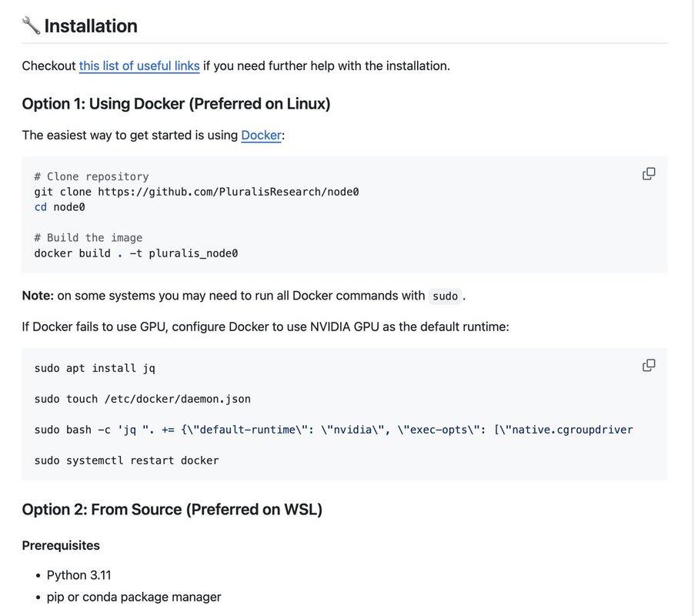Click the "# Clone repository" comment
The height and width of the screenshot is (616, 698).
click(x=92, y=176)
